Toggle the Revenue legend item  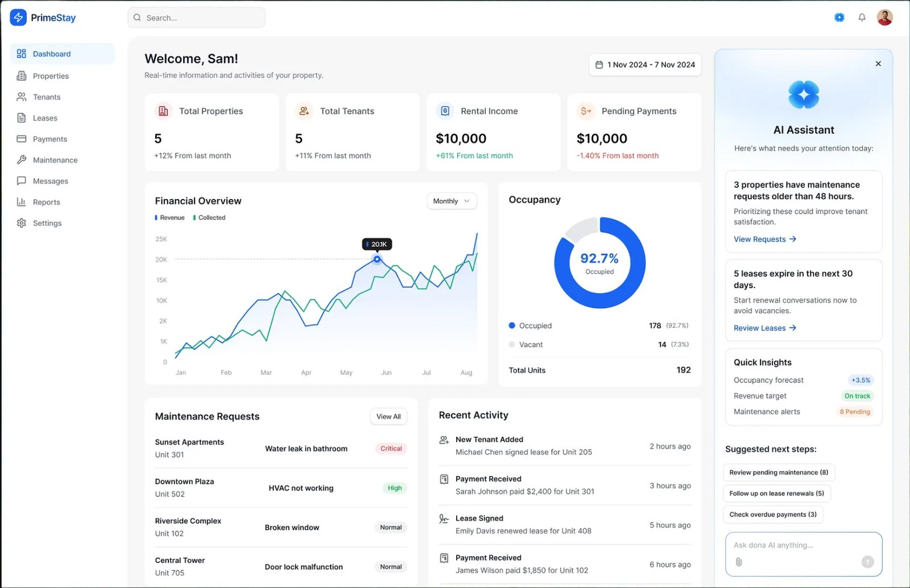tap(170, 218)
